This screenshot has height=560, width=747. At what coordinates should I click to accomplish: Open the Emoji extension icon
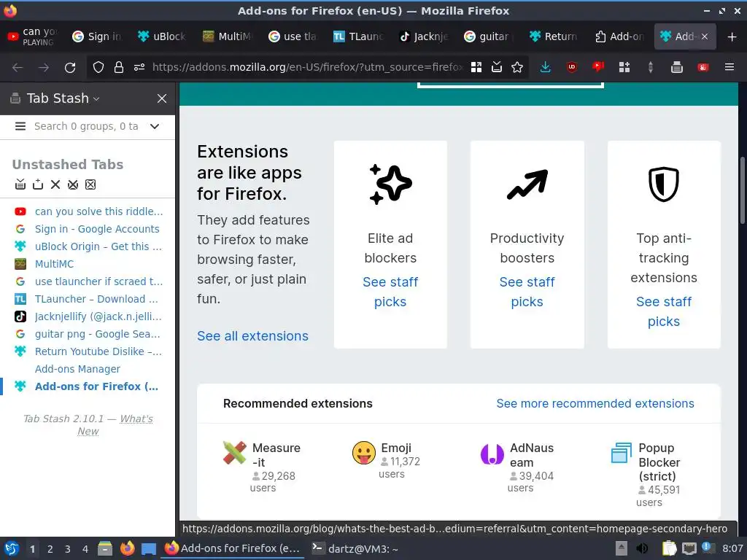(364, 452)
